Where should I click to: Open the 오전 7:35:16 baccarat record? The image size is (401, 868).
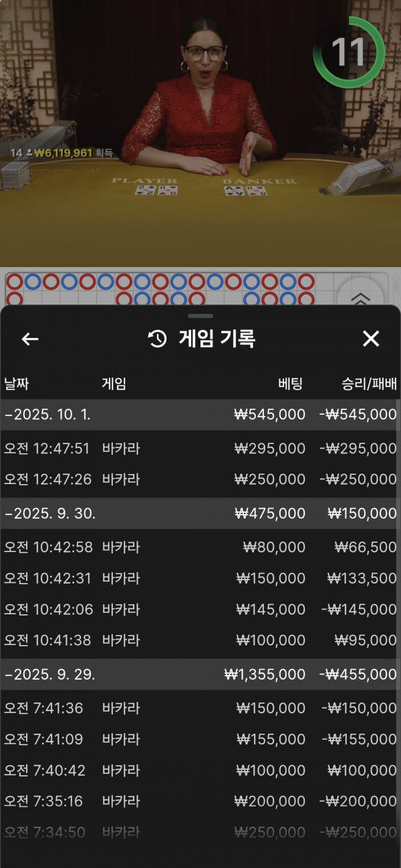[200, 801]
